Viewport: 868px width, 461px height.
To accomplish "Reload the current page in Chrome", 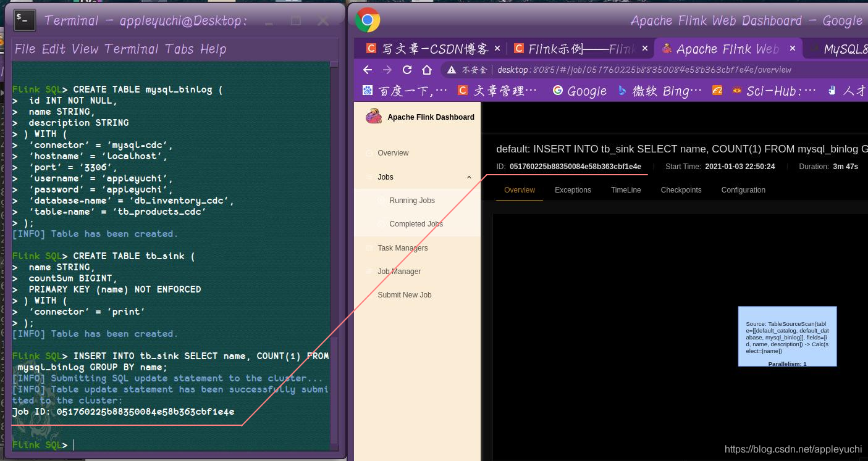I will [x=406, y=69].
